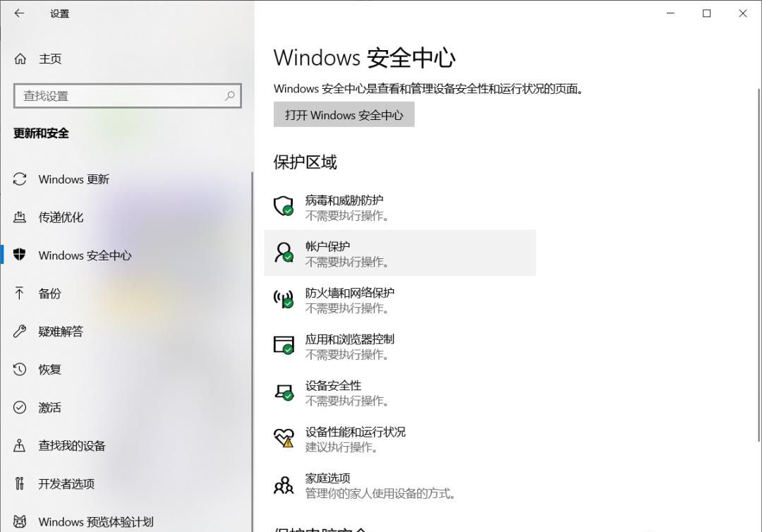Click the Windows 预览体验计划 cat icon
762x532 pixels.
point(20,521)
